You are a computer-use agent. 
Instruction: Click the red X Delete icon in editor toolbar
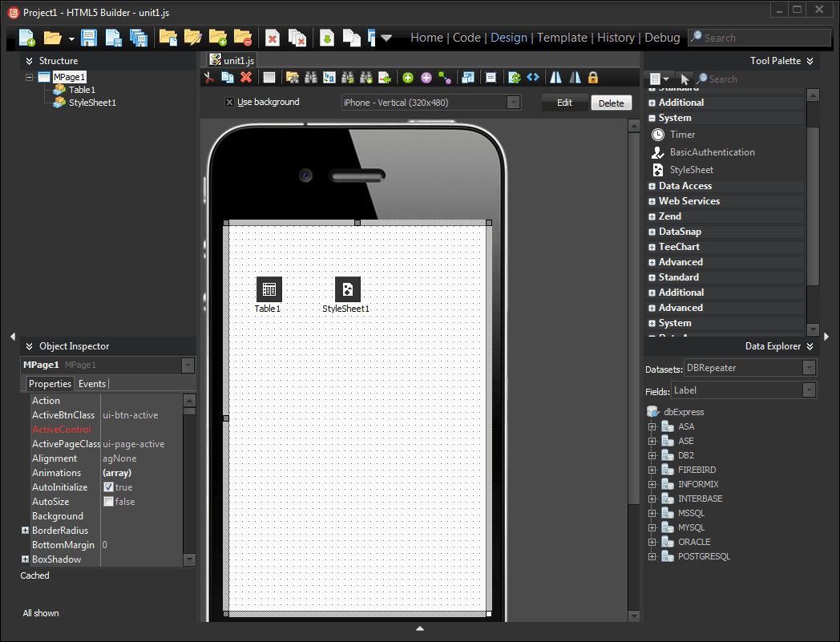pos(246,78)
